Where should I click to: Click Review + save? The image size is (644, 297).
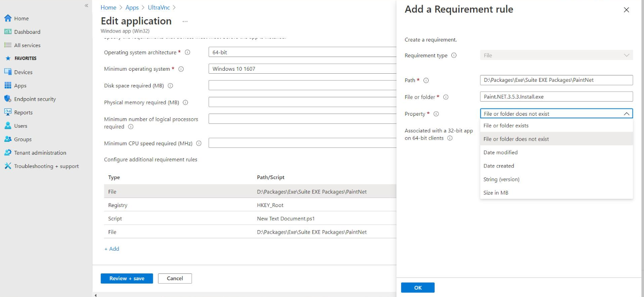coord(126,278)
